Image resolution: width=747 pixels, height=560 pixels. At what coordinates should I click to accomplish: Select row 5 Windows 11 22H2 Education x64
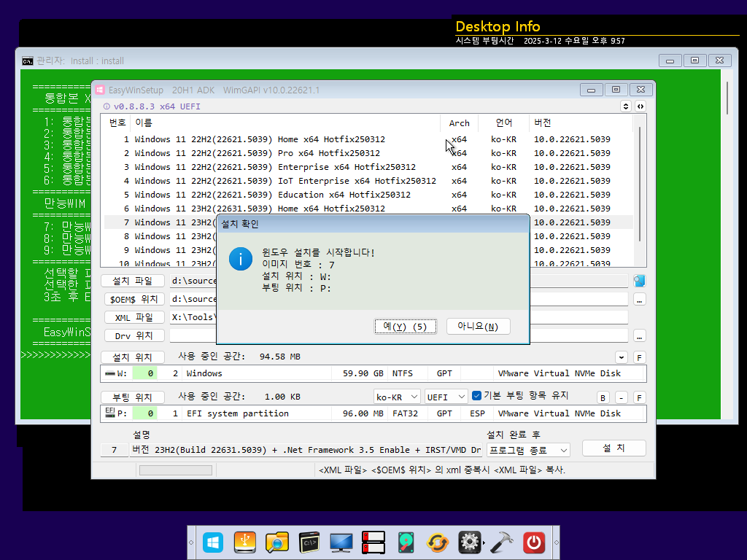pyautogui.click(x=368, y=195)
